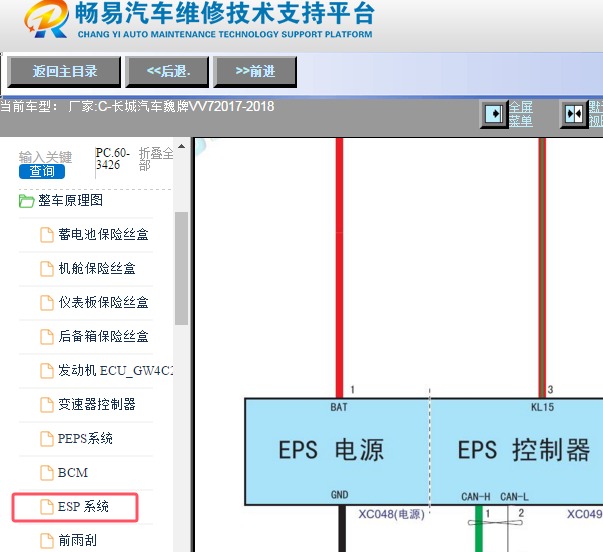603x552 pixels.
Task: Click the EPS 电源 block in diagram
Action: click(x=337, y=451)
